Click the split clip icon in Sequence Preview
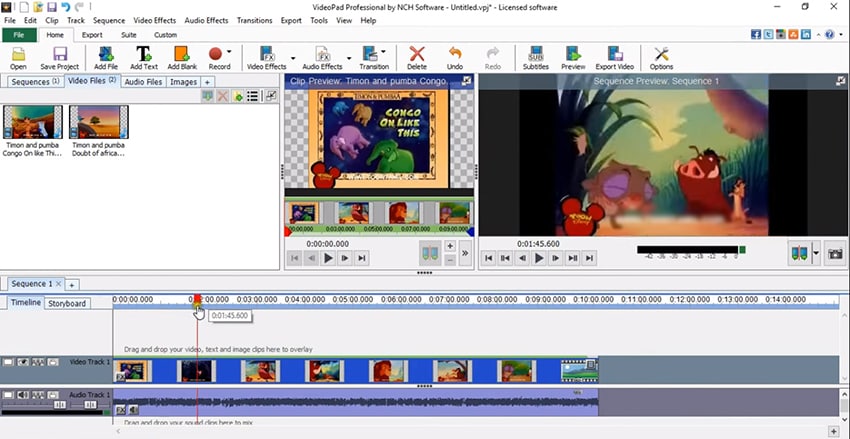The height and width of the screenshot is (439, 850). pos(799,254)
